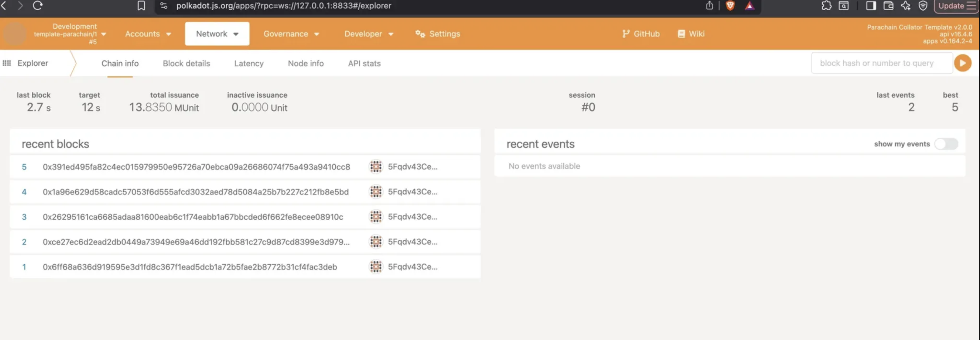Screen dimensions: 980x340
Task: Open Brave Rewards triangle icon
Action: tap(749, 6)
